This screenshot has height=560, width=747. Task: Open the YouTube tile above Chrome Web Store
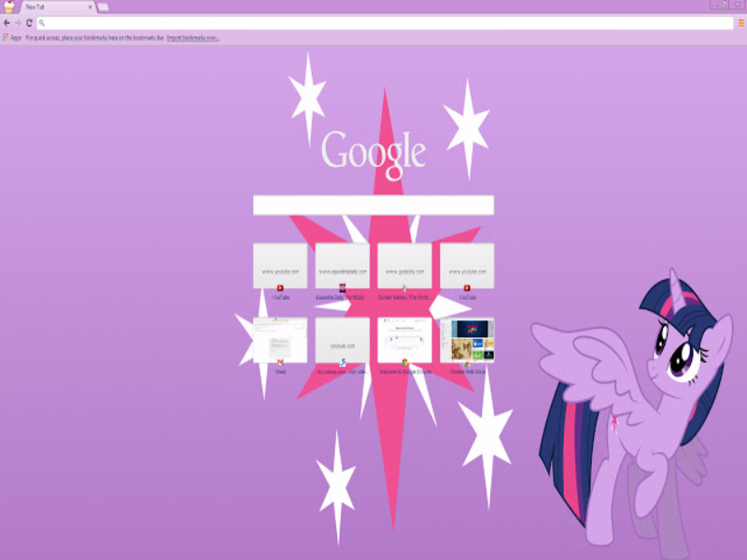[467, 266]
